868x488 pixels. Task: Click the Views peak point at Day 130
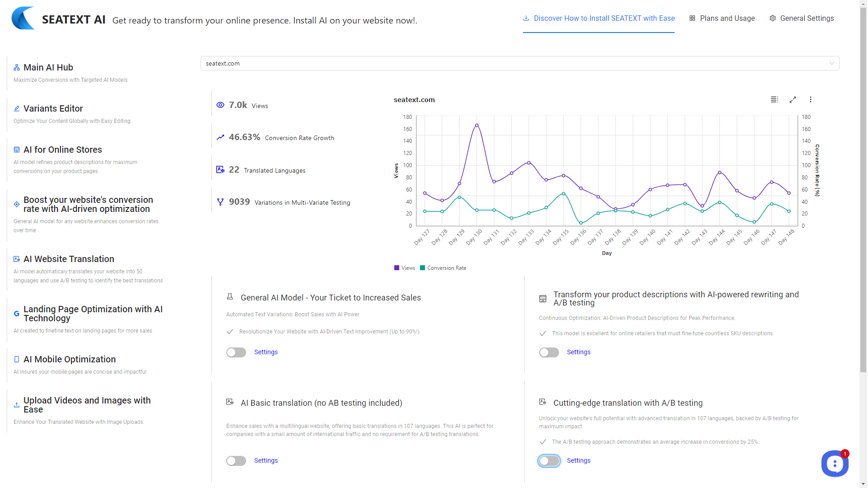coord(476,125)
